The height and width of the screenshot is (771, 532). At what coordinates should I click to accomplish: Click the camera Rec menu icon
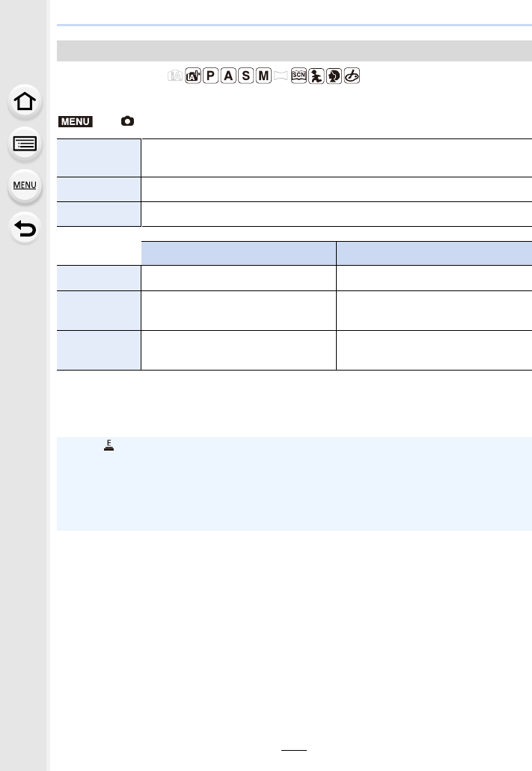tap(127, 121)
